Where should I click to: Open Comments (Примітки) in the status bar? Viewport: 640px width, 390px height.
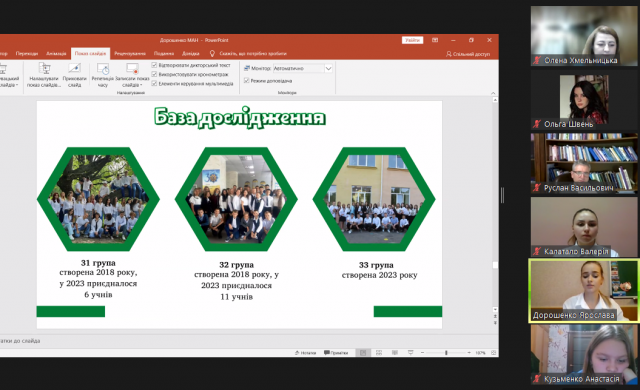pyautogui.click(x=336, y=352)
